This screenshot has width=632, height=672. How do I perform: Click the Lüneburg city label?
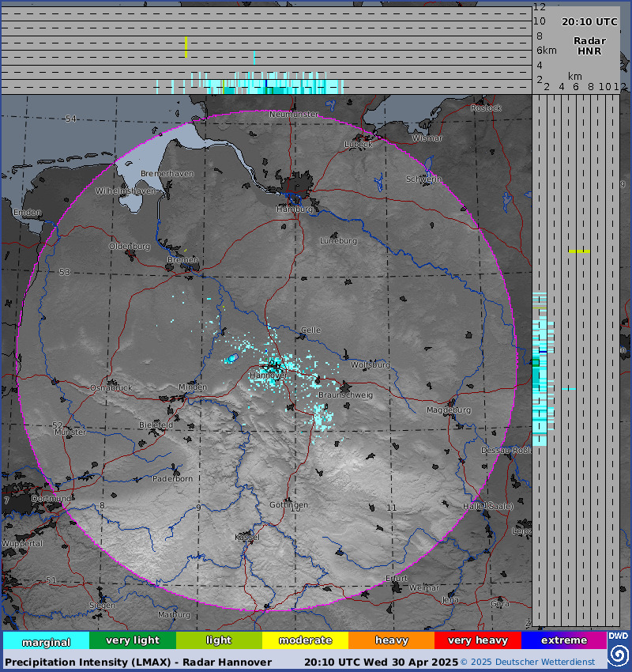click(x=338, y=241)
